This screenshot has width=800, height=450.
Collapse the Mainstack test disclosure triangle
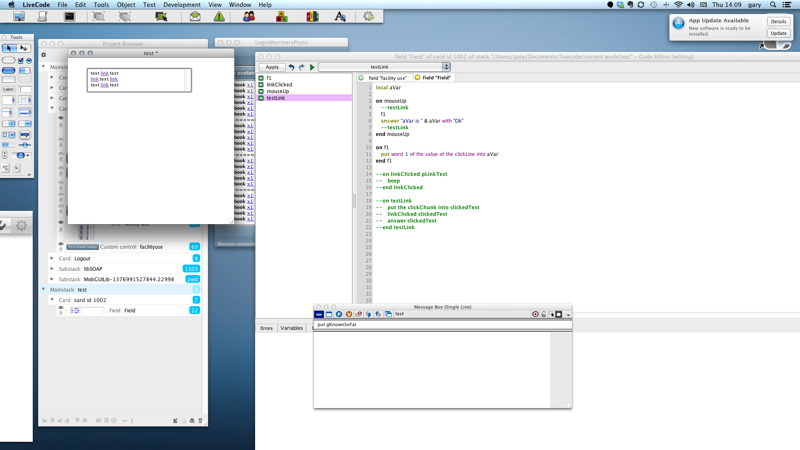44,290
